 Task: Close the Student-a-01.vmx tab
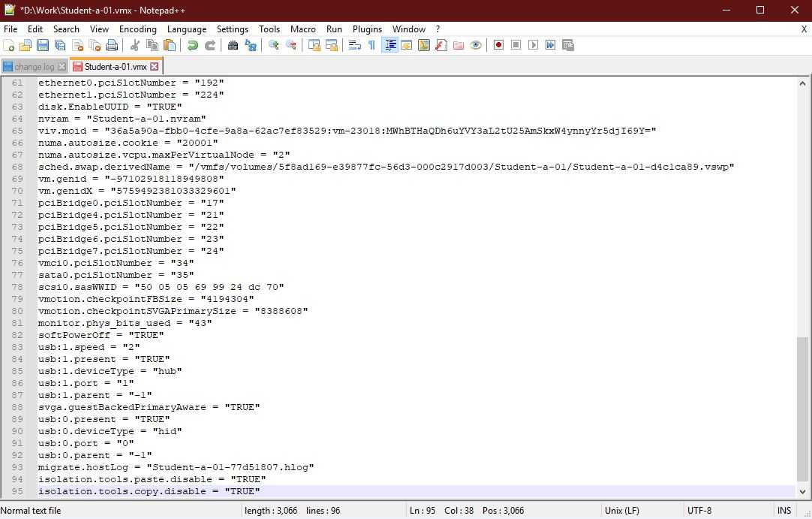[x=155, y=67]
